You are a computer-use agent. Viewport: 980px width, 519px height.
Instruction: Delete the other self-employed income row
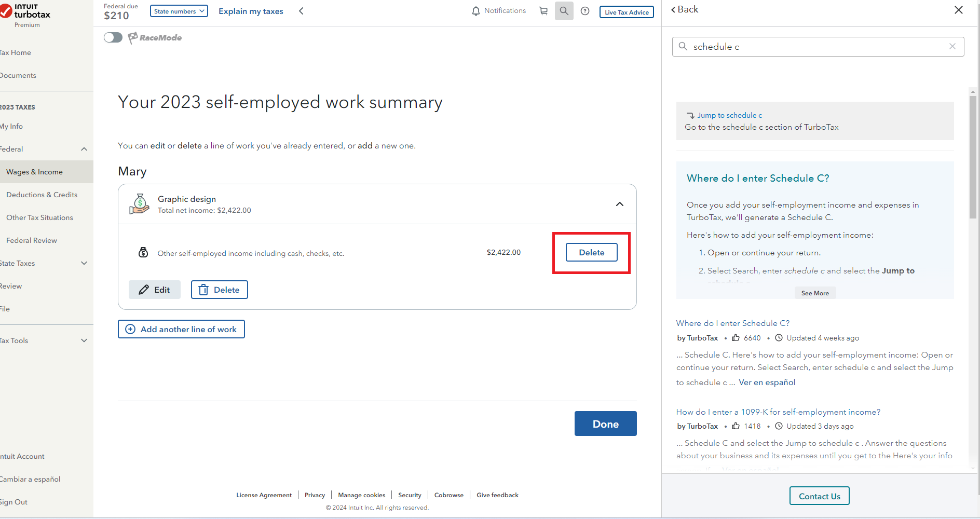[591, 252]
